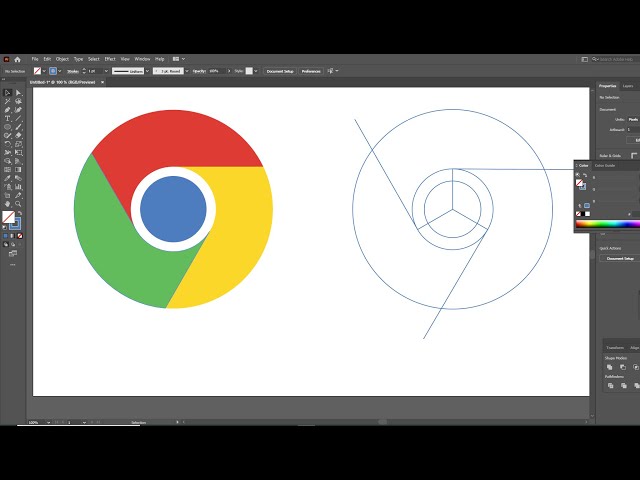Viewport: 640px width, 480px height.
Task: Reset to default fill and stroke
Action: 4,227
